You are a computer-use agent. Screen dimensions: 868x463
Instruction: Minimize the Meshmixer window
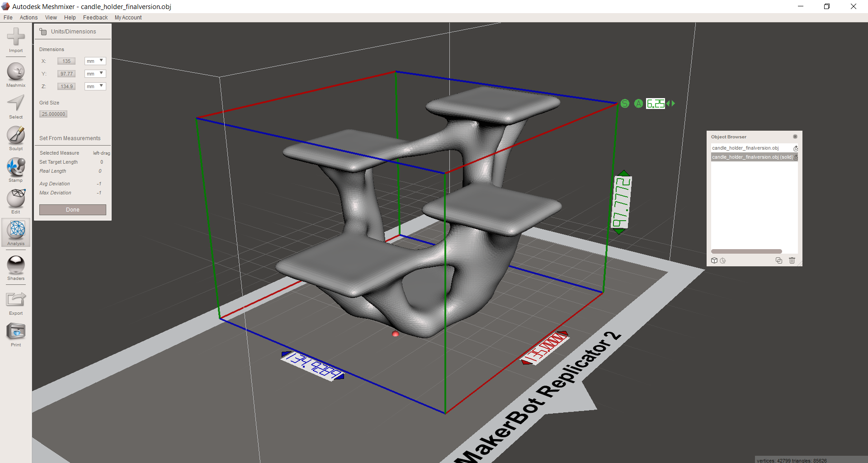801,6
